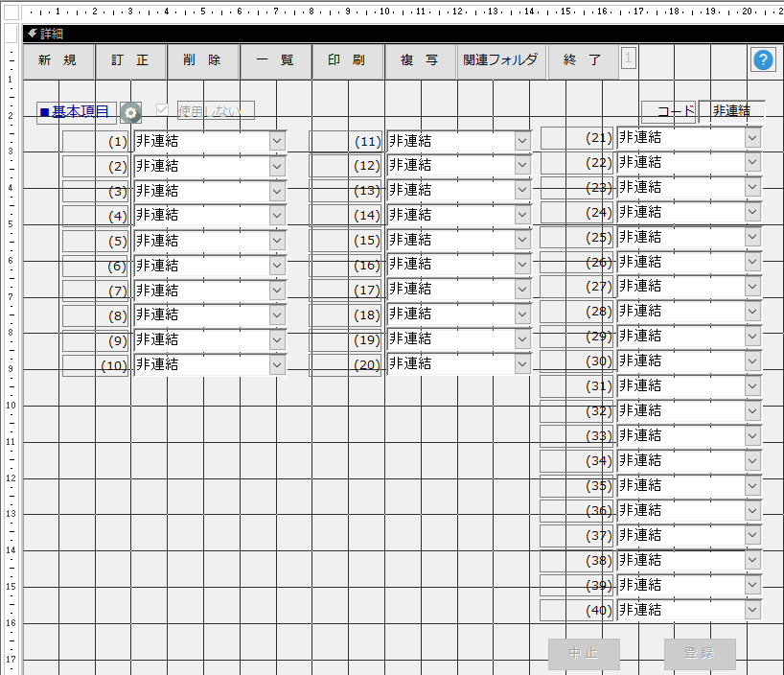The height and width of the screenshot is (675, 784).
Task: Select the (8) label box
Action: point(96,315)
